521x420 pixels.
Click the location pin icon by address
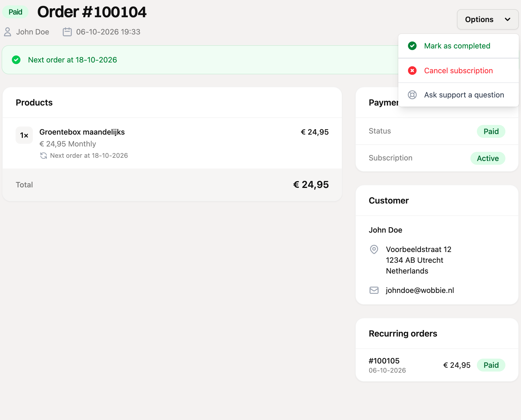click(x=374, y=249)
